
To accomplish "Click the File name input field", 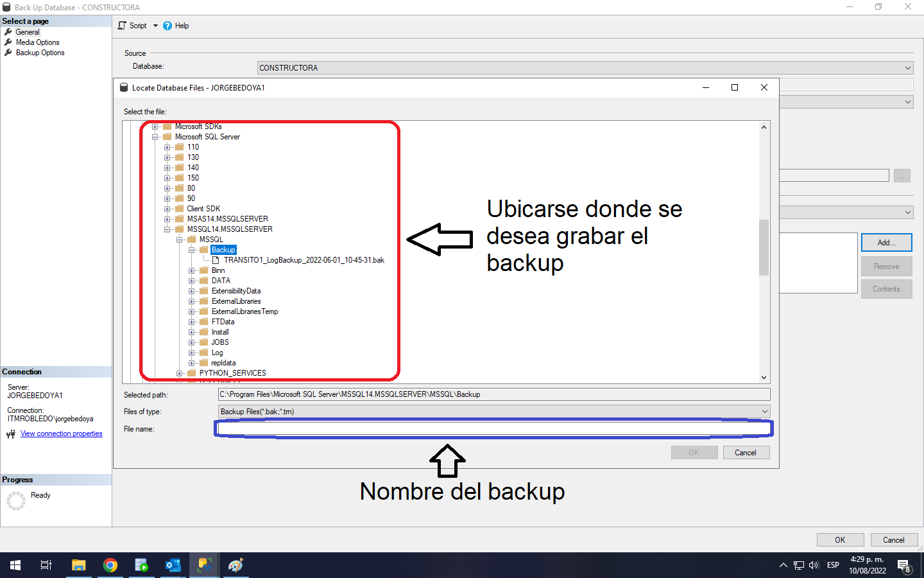I will coord(493,428).
